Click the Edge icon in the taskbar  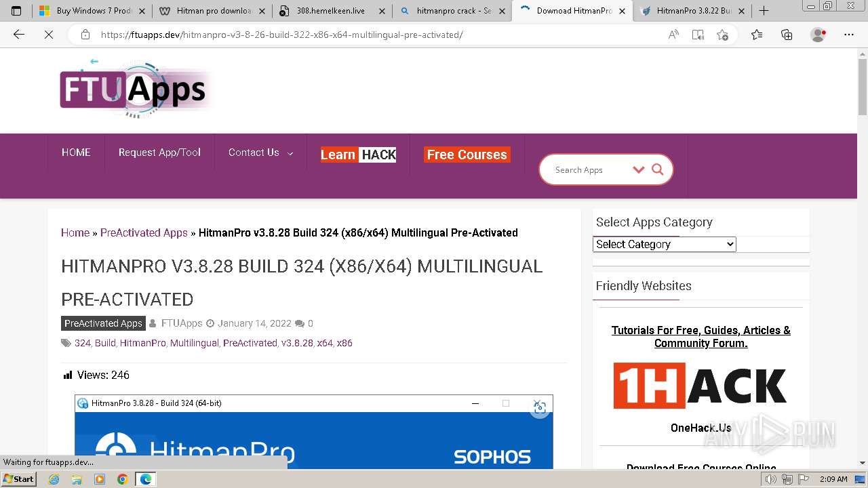[146, 479]
